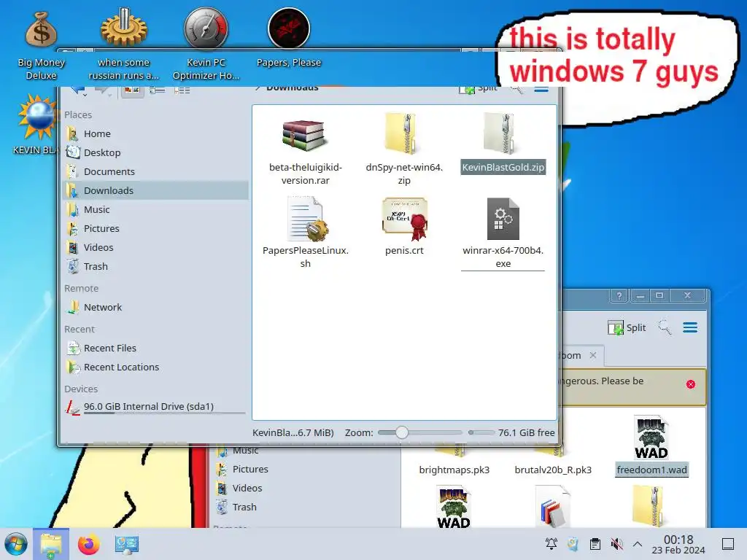
Task: Click the muted volume tray icon
Action: (x=616, y=544)
